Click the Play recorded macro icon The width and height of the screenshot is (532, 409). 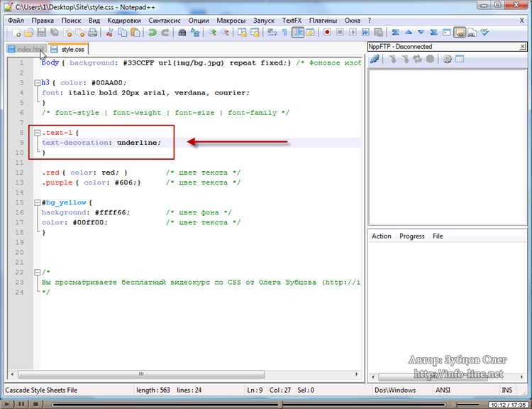coord(353,33)
